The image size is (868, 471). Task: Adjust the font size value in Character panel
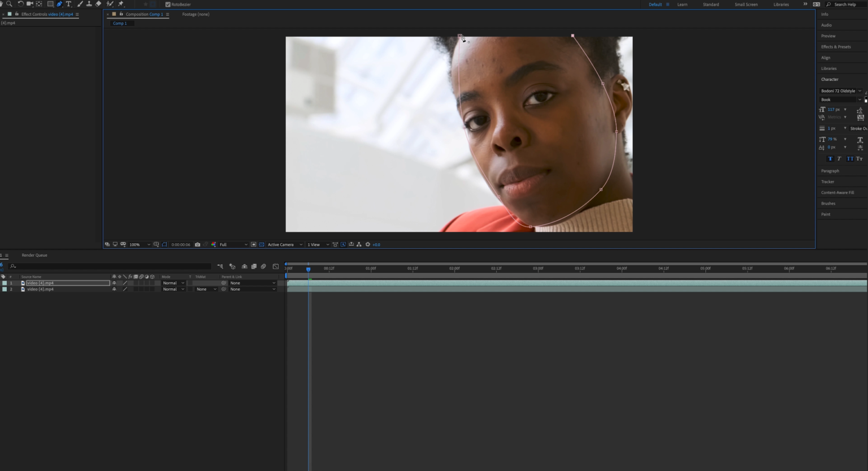click(831, 109)
